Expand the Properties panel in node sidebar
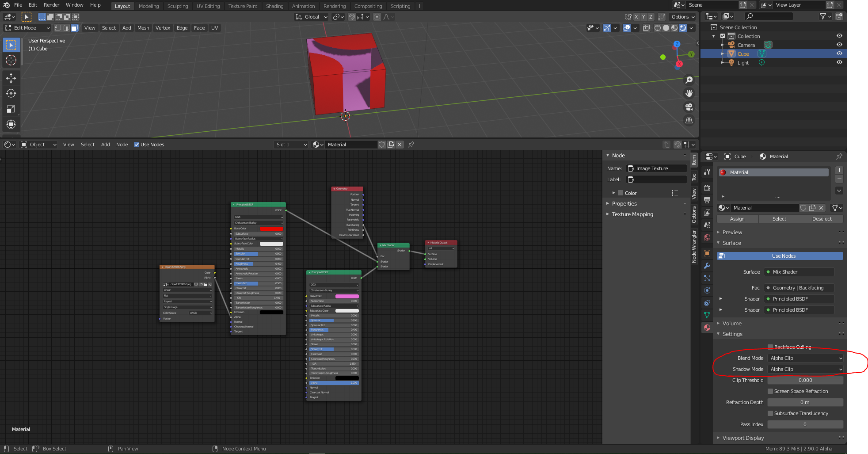The image size is (868, 454). click(x=624, y=204)
